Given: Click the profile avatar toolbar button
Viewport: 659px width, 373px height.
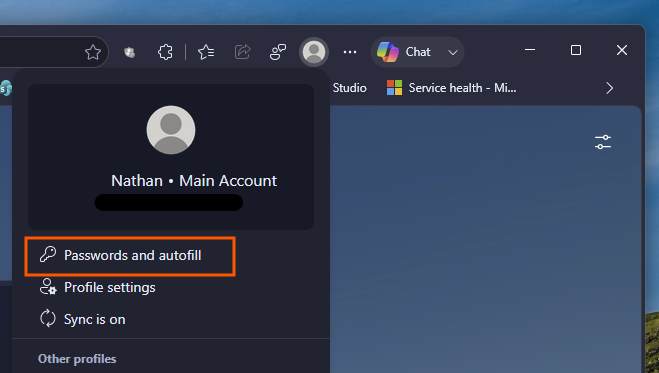Looking at the screenshot, I should click(x=314, y=52).
